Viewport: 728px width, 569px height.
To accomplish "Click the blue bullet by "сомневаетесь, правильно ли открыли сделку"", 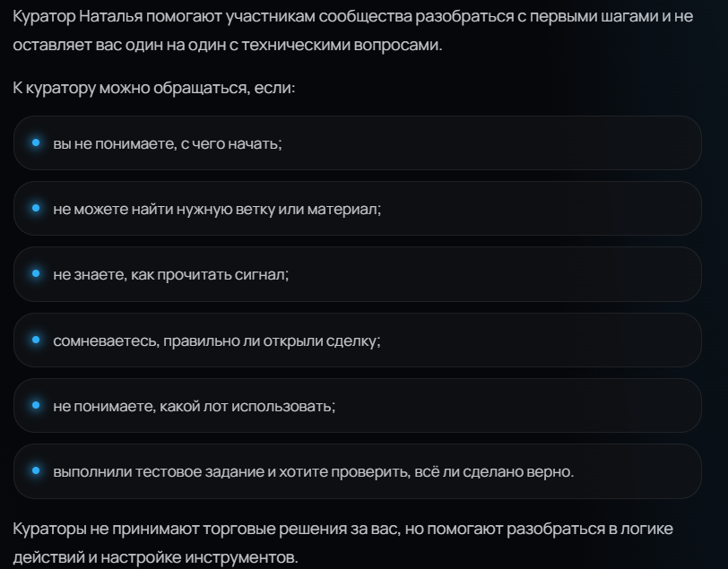I will (36, 341).
